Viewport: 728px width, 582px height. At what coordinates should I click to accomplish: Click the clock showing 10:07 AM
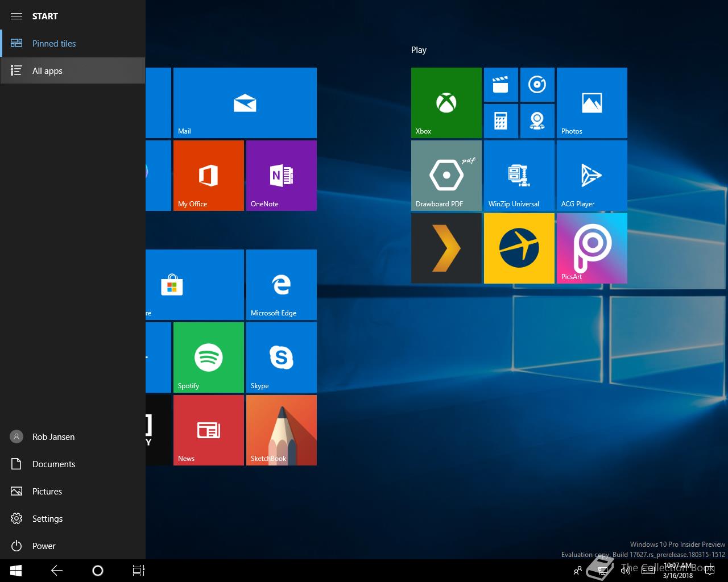pos(678,571)
